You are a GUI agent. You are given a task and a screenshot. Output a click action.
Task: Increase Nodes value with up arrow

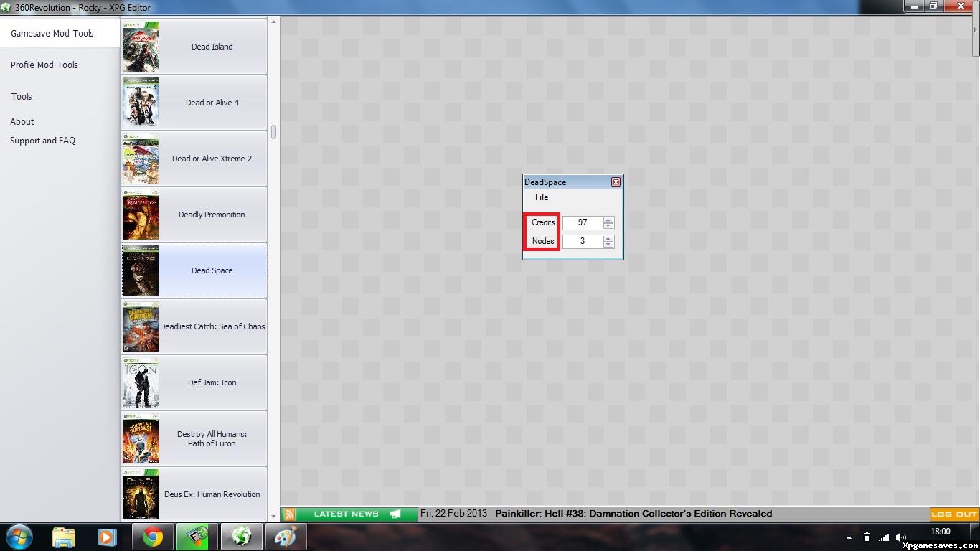pos(608,238)
